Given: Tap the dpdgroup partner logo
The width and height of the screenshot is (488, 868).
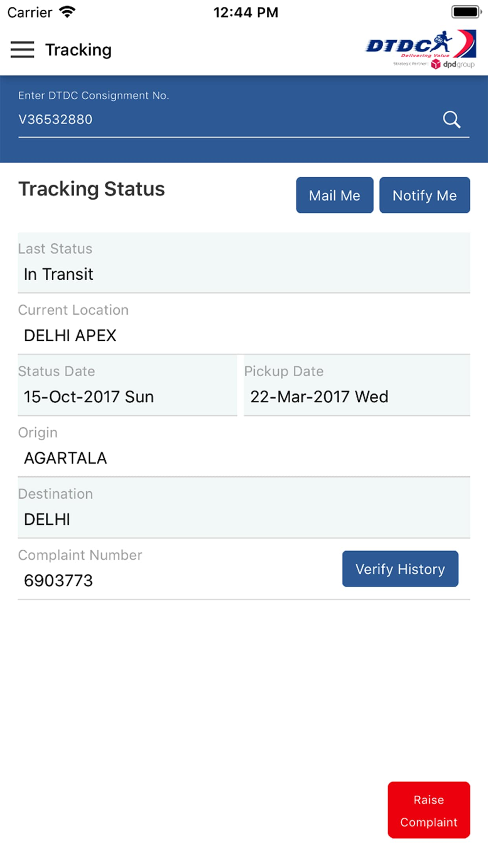Looking at the screenshot, I should (452, 64).
